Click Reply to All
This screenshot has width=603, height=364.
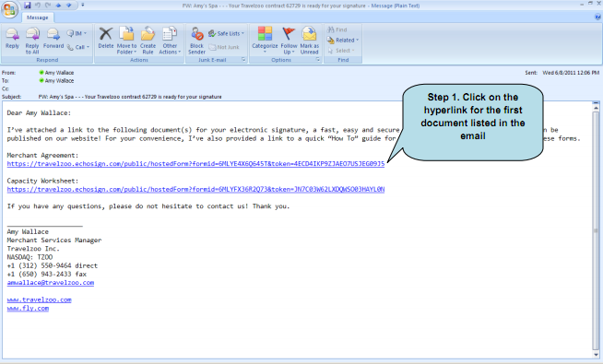(x=32, y=41)
